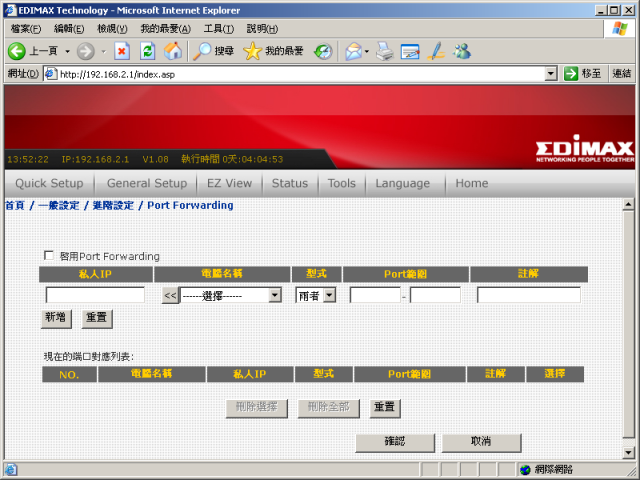Click the page icon in the address bar
640x480 pixels.
(x=50, y=74)
